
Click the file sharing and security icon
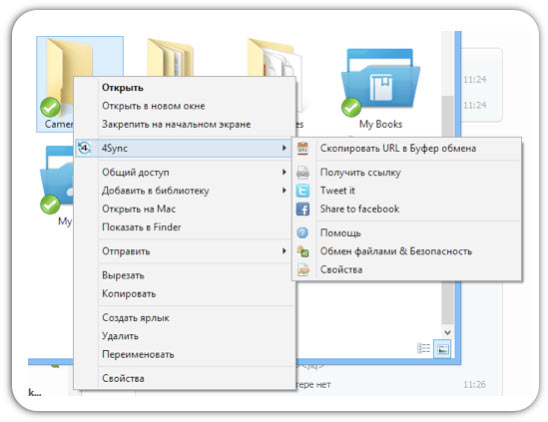303,251
